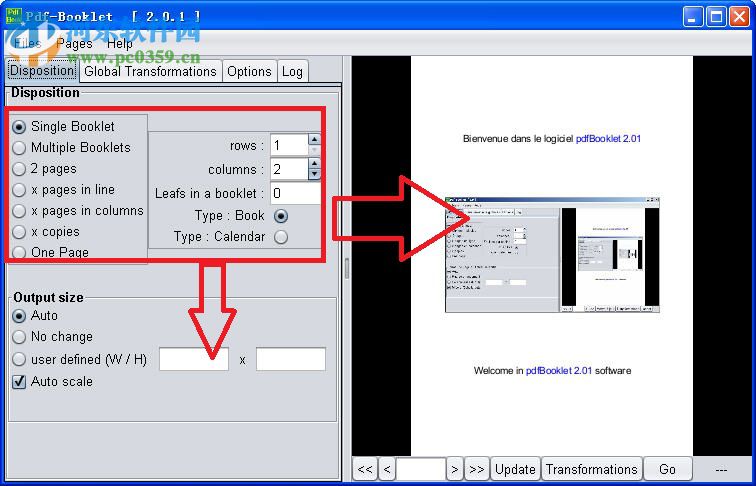This screenshot has height=486, width=756.
Task: Minimize the Pdf-Booklet window
Action: 693,17
